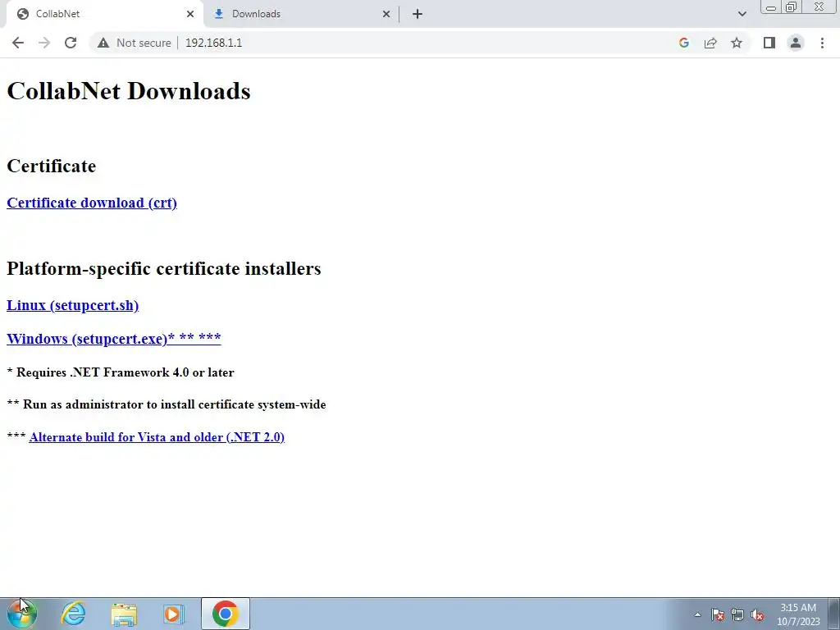Viewport: 840px width, 630px height.
Task: Click the muted volume tray icon
Action: [757, 615]
